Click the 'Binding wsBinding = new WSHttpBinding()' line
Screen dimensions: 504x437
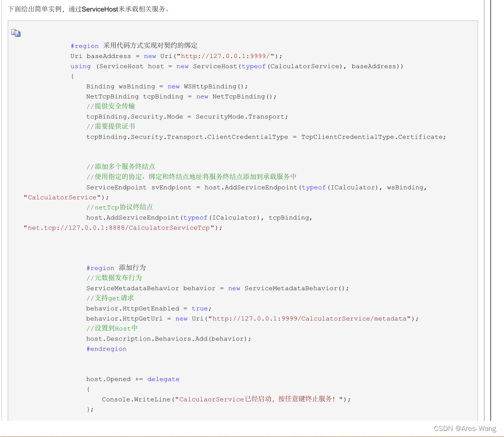167,86
